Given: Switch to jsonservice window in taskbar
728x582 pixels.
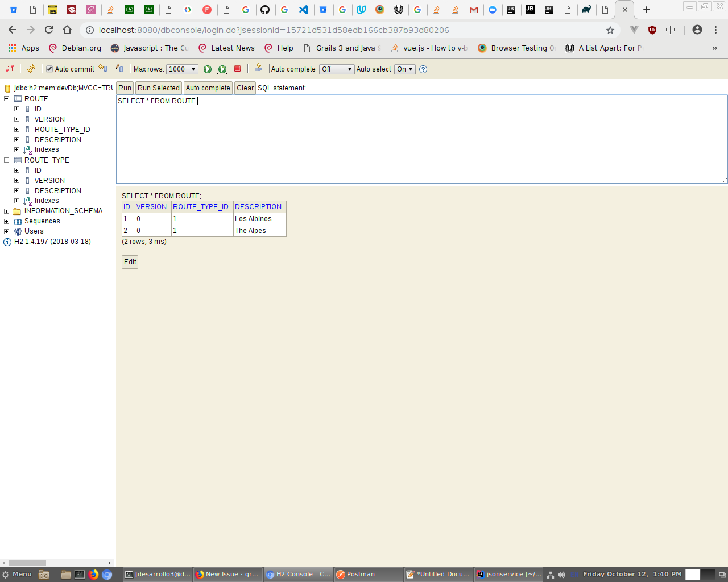Looking at the screenshot, I should pyautogui.click(x=508, y=575).
